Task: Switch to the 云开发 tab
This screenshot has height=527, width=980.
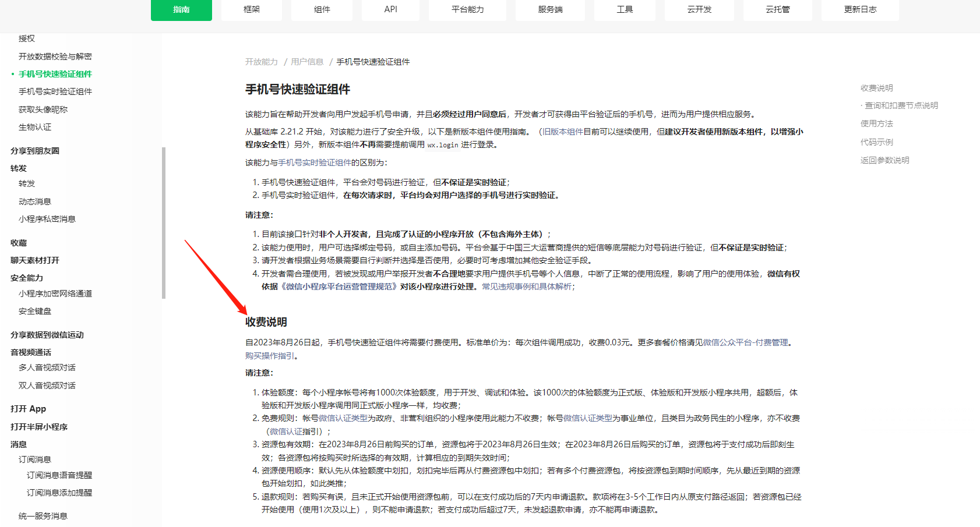Action: [x=699, y=10]
